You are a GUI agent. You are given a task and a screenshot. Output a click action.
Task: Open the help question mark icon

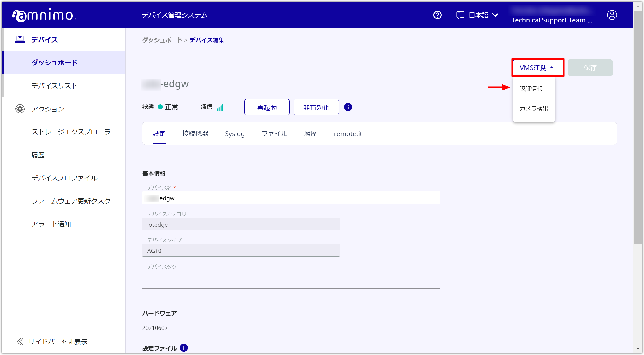tap(437, 15)
